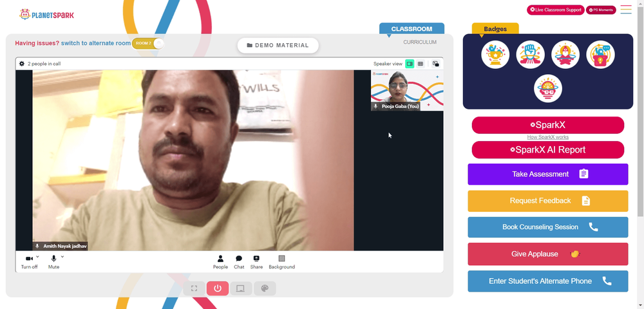Award the meditating figure badge
The image size is (644, 309).
click(565, 55)
